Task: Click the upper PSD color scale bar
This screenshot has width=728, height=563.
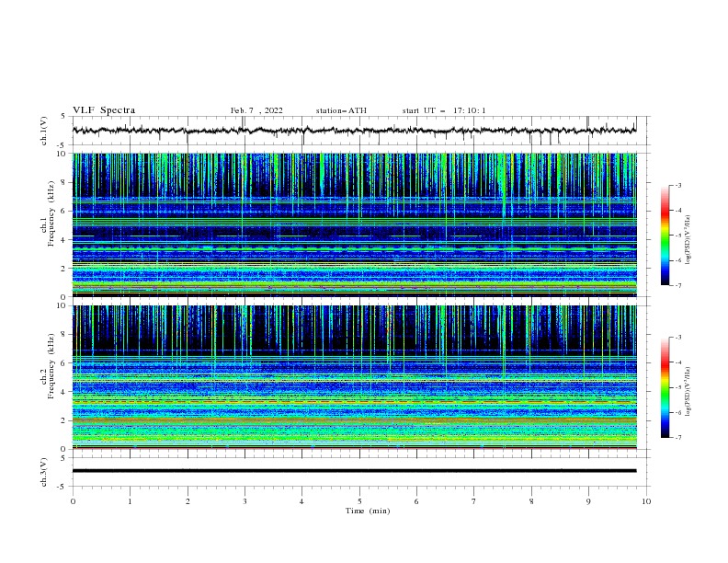Action: [x=665, y=236]
